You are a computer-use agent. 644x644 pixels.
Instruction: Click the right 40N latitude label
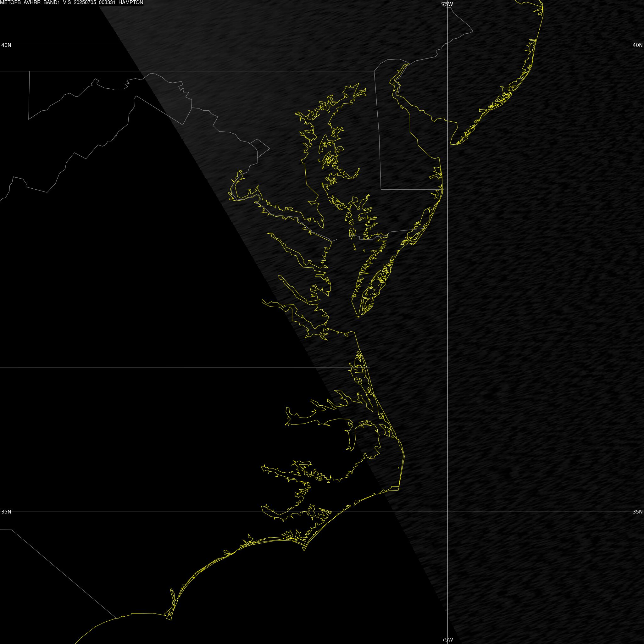(638, 45)
